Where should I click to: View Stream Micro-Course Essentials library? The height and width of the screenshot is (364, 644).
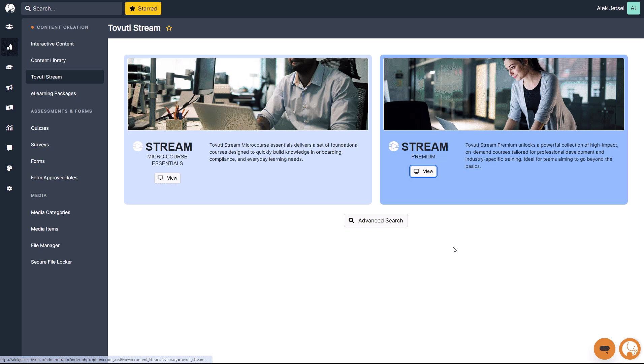click(167, 178)
